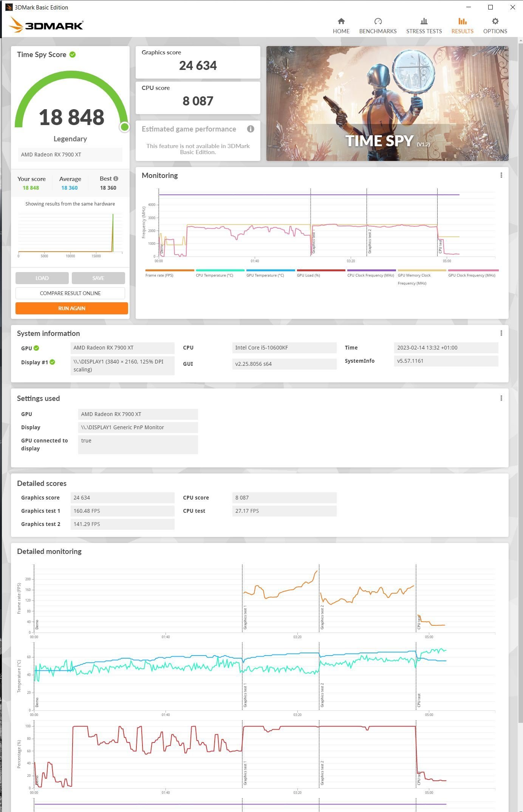Toggle the GPU Temperature legend in Monitoring
The height and width of the screenshot is (812, 523).
(270, 271)
